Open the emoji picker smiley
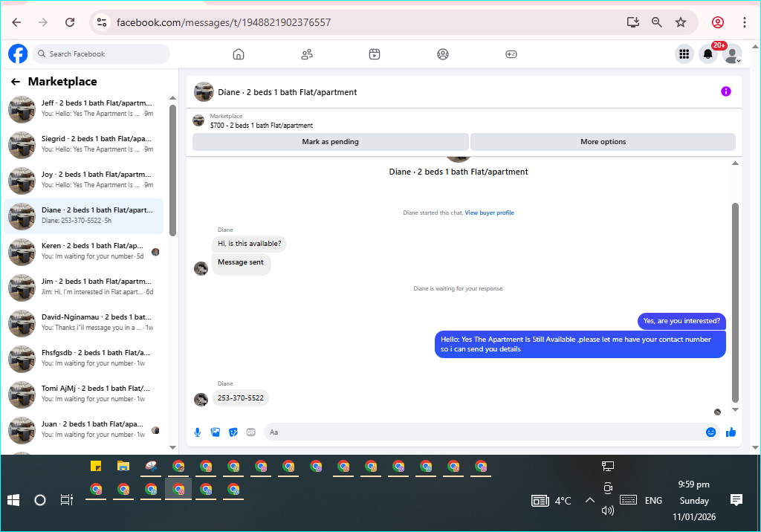Image resolution: width=761 pixels, height=532 pixels. 710,432
